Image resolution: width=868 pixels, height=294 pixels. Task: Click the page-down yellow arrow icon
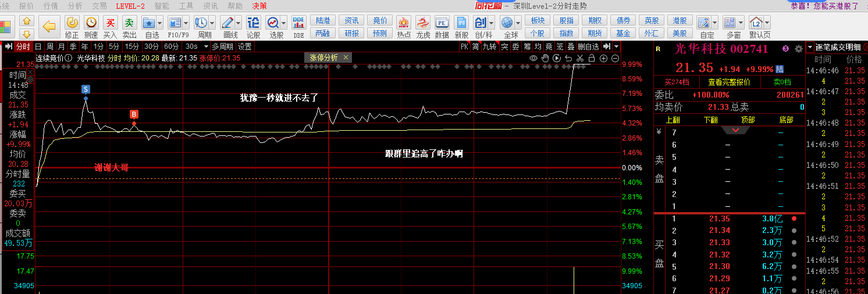27,33
